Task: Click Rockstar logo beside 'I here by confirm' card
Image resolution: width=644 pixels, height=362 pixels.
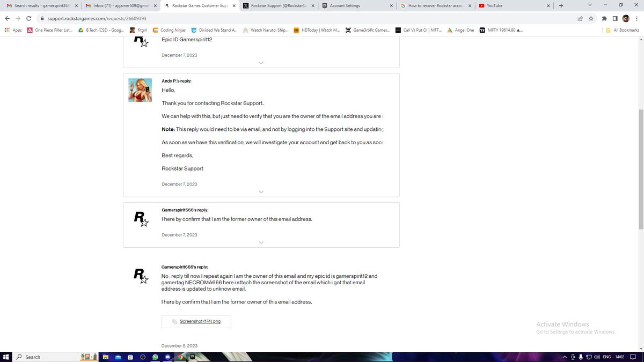Action: [141, 219]
